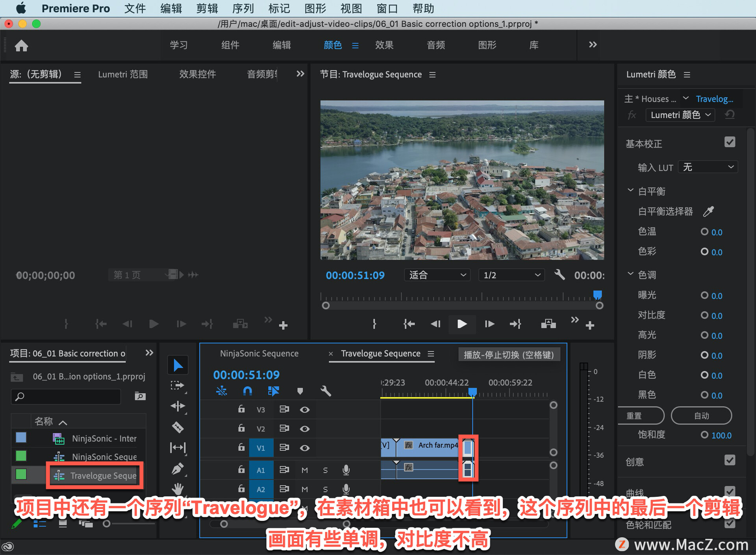756x555 pixels.
Task: Select the Ripple Edit tool
Action: (x=178, y=406)
